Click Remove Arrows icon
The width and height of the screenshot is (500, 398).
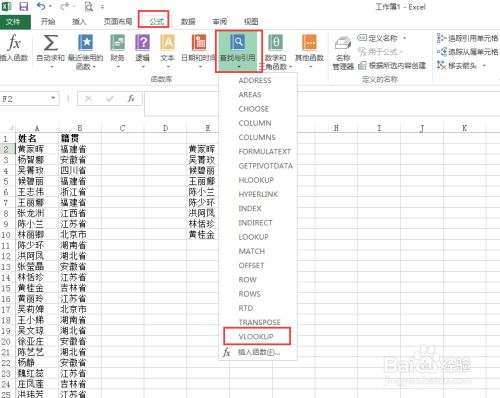click(441, 65)
